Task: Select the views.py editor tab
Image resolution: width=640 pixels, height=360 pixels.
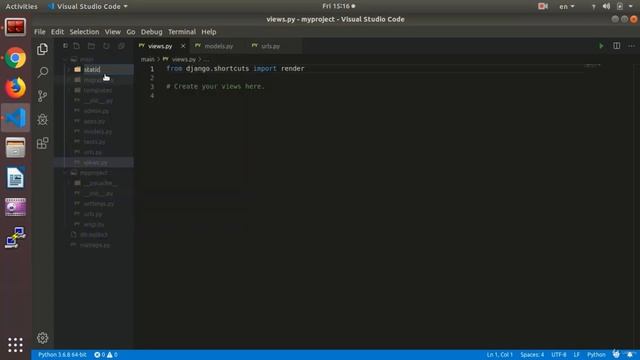Action: (160, 46)
